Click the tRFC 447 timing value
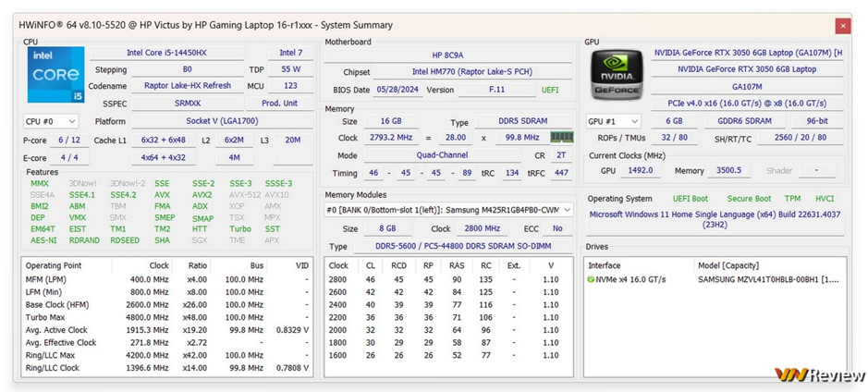868x392 pixels. [x=561, y=173]
